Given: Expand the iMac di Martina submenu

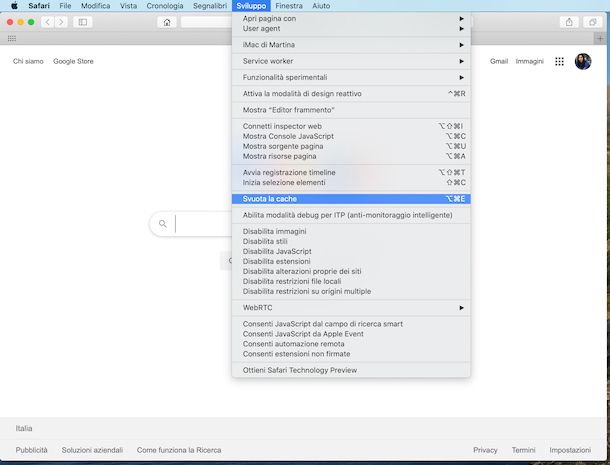Looking at the screenshot, I should 351,45.
